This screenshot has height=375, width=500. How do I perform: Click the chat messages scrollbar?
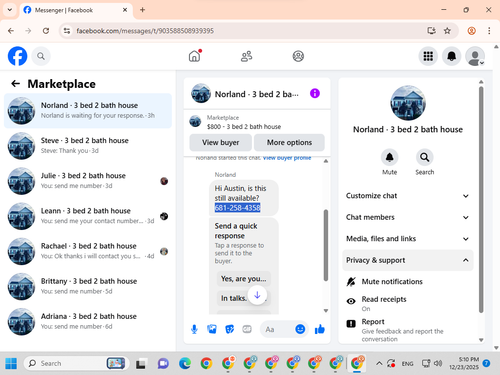(326, 245)
